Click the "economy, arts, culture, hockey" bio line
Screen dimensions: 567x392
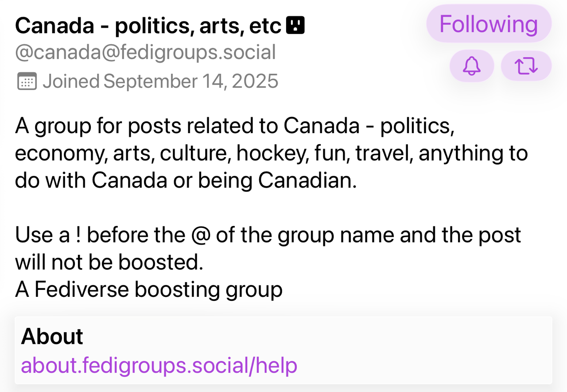click(271, 153)
